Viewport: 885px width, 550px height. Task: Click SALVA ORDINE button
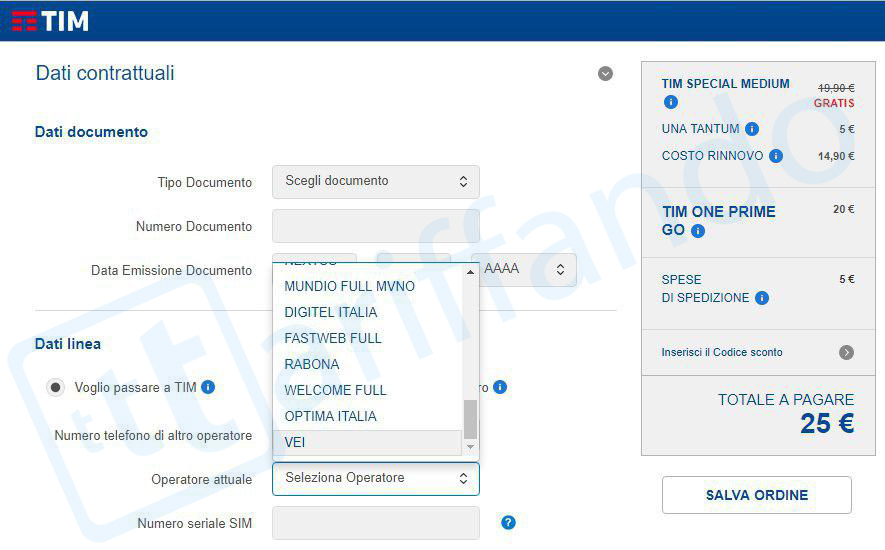click(757, 495)
